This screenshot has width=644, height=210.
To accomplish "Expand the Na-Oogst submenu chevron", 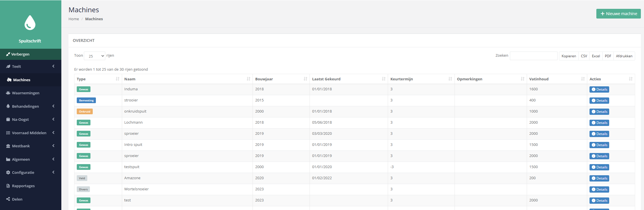I will tap(53, 119).
